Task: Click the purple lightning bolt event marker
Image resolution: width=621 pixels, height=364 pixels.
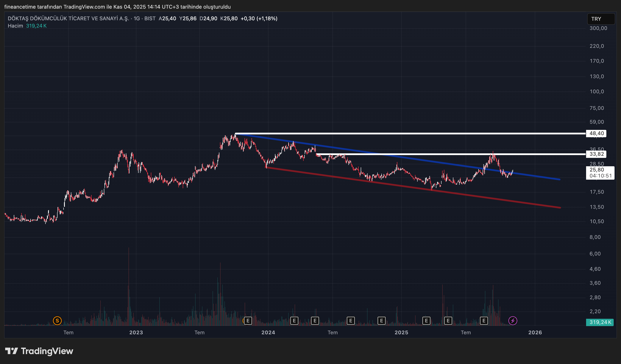Action: coord(513,321)
